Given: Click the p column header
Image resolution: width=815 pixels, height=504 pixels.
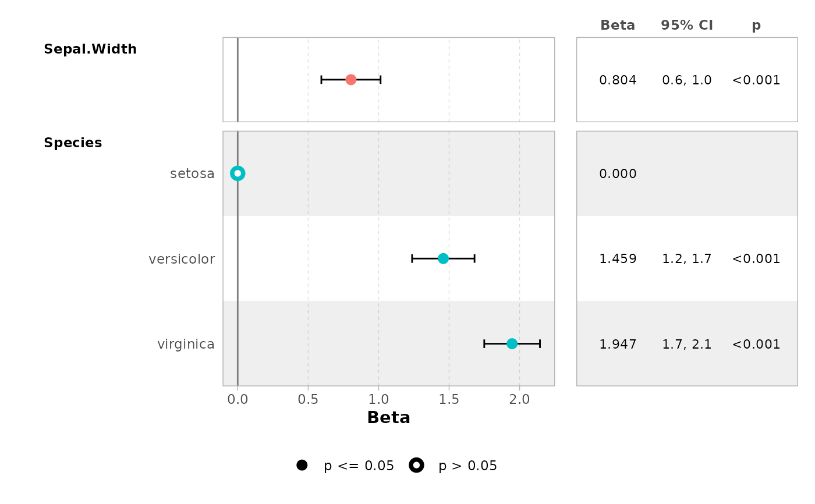Looking at the screenshot, I should point(756,26).
